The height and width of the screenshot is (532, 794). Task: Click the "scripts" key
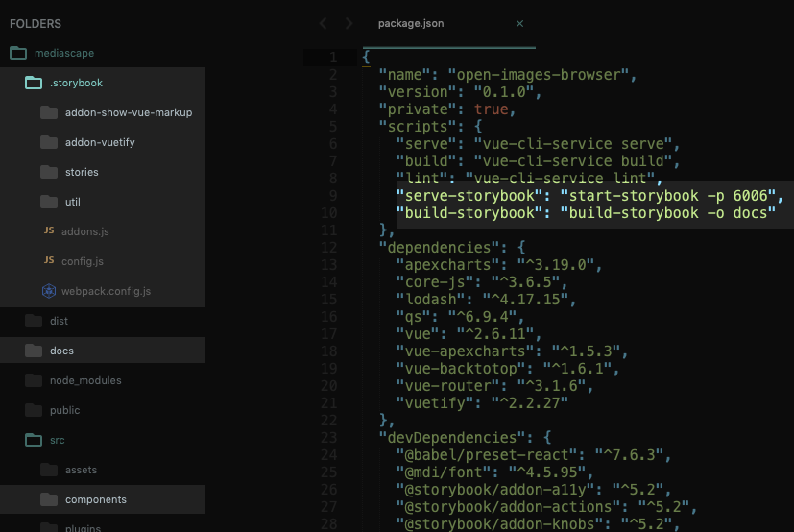418,127
